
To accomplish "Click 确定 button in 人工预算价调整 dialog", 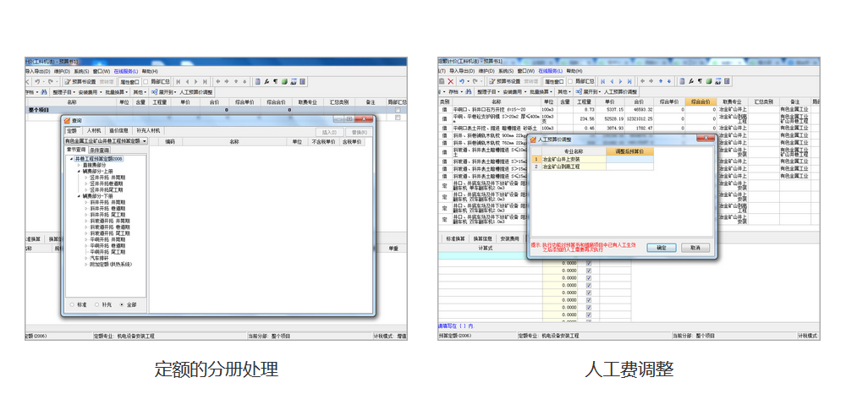I will point(662,248).
